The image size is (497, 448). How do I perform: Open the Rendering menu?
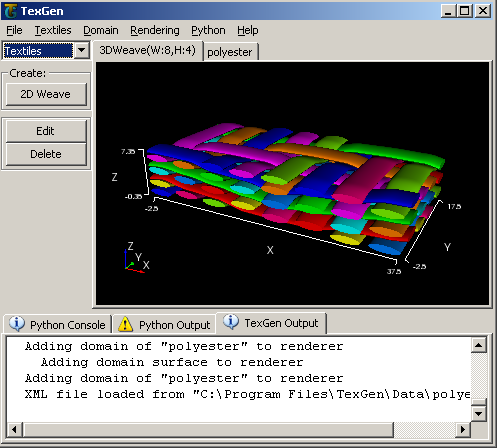[155, 30]
